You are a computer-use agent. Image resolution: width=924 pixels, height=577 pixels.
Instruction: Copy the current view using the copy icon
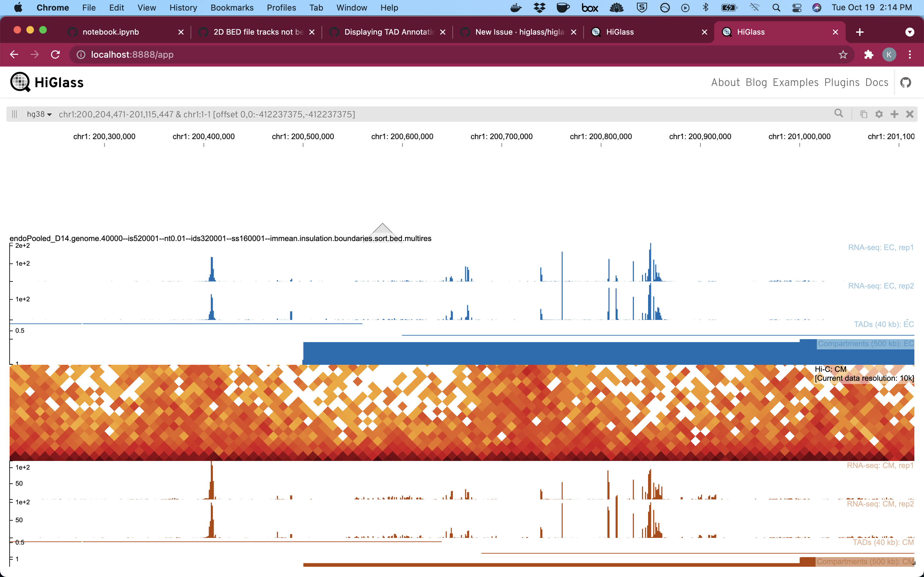[x=863, y=114]
